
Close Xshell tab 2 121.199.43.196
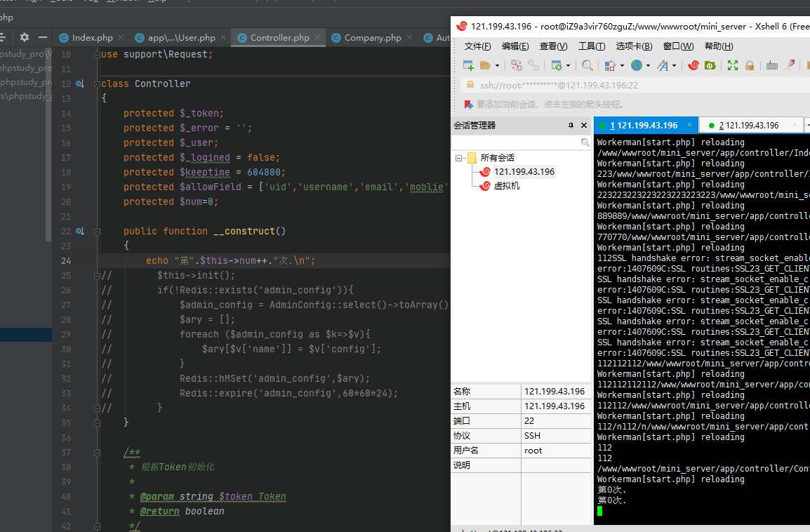click(795, 125)
